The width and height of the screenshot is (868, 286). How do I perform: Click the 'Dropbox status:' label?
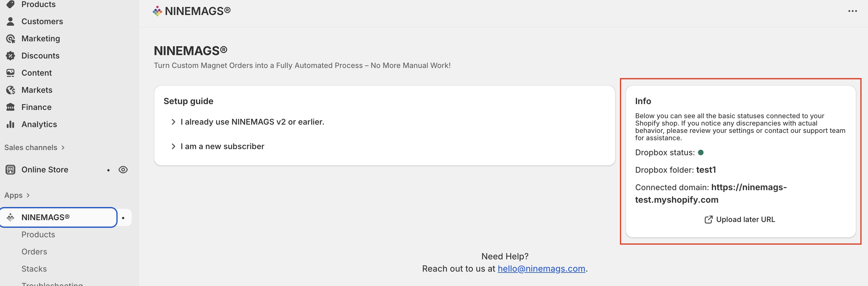pyautogui.click(x=665, y=152)
